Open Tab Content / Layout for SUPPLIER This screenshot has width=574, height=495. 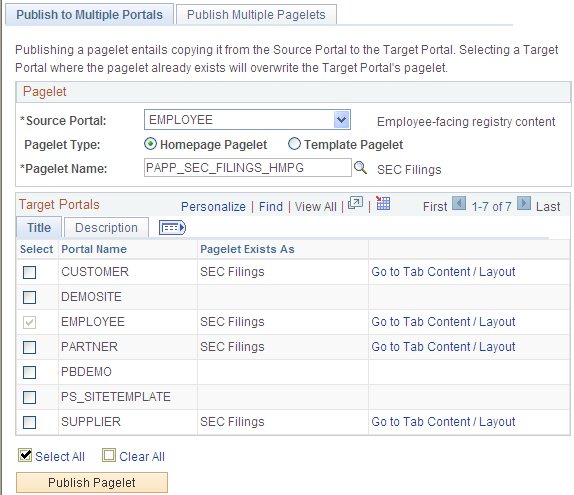(x=443, y=421)
